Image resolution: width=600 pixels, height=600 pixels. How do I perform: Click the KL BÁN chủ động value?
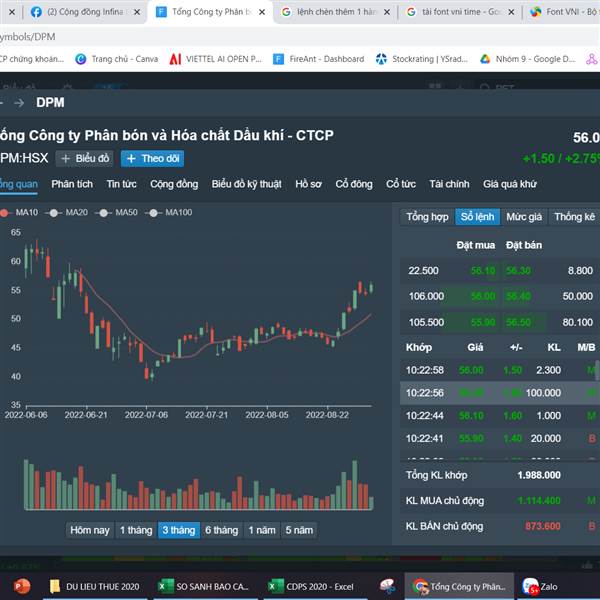pos(543,527)
